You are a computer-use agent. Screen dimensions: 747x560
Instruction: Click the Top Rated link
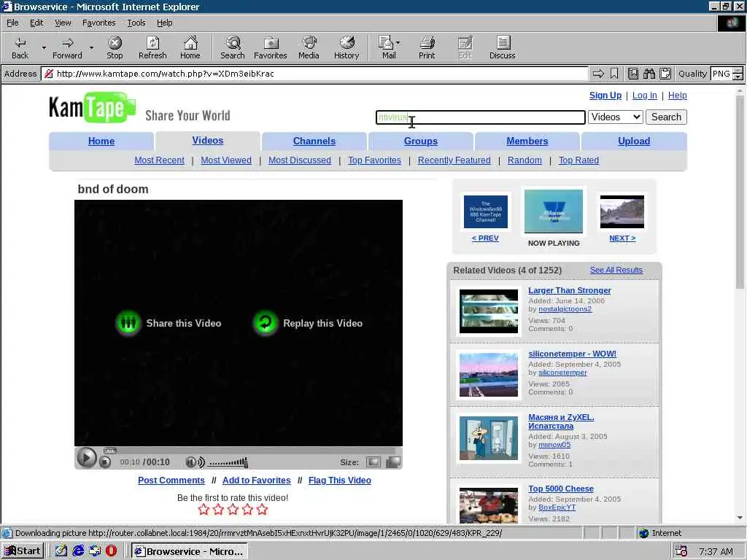pos(578,160)
